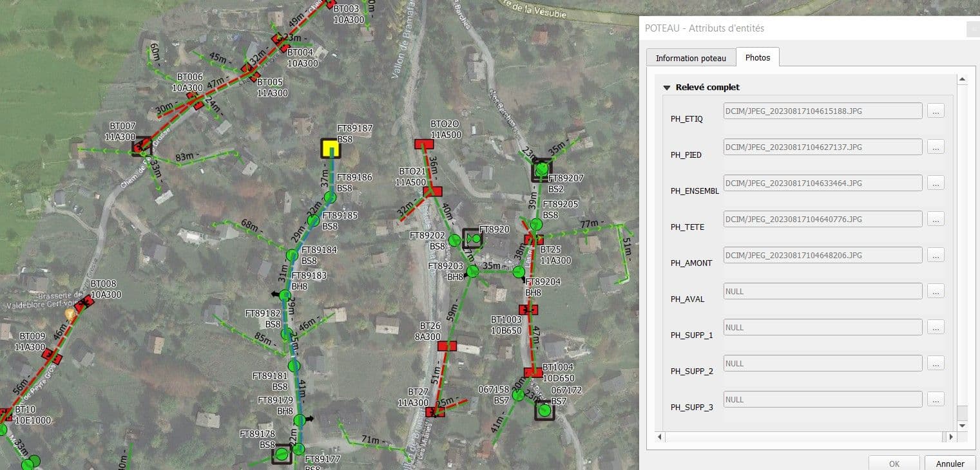
Task: Click red pole marker BT26
Action: [x=447, y=346]
